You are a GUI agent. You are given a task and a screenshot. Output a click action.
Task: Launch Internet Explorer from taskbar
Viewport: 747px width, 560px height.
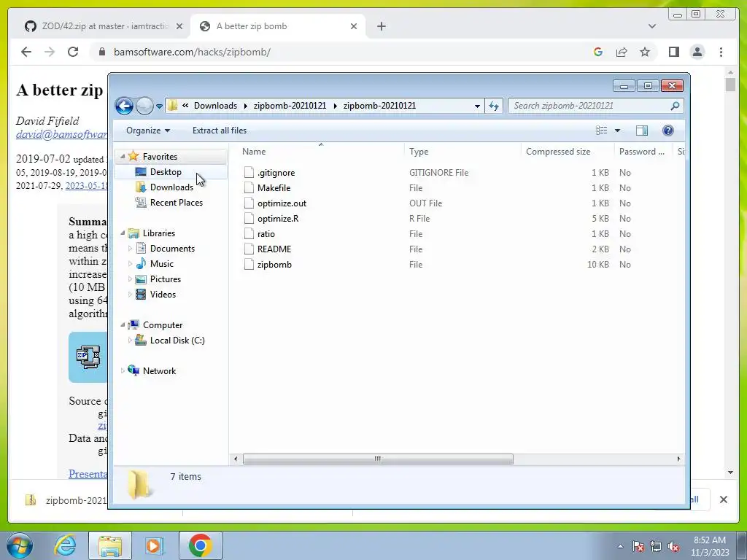[x=65, y=545]
